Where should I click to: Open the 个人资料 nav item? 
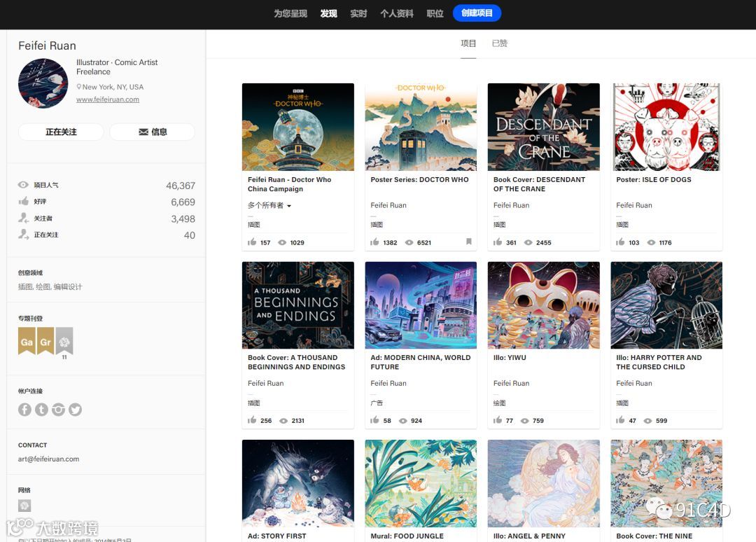coord(397,13)
